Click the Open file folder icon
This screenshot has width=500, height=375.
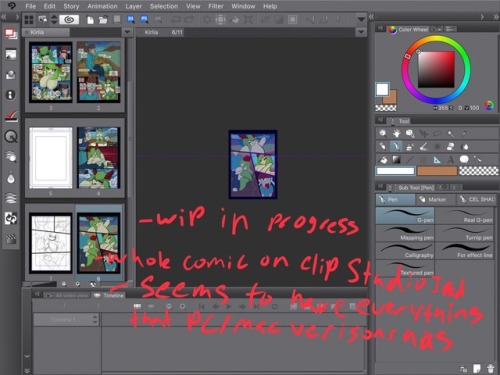coord(103,20)
